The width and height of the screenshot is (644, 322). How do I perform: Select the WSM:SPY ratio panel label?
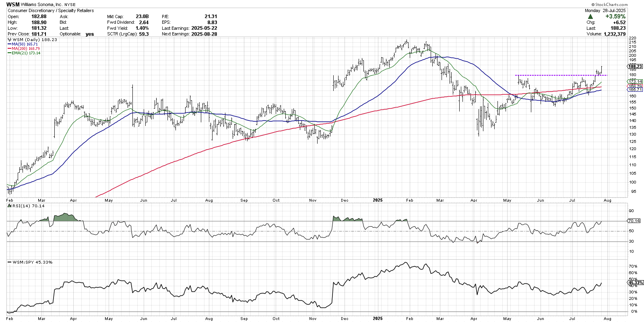coord(32,262)
